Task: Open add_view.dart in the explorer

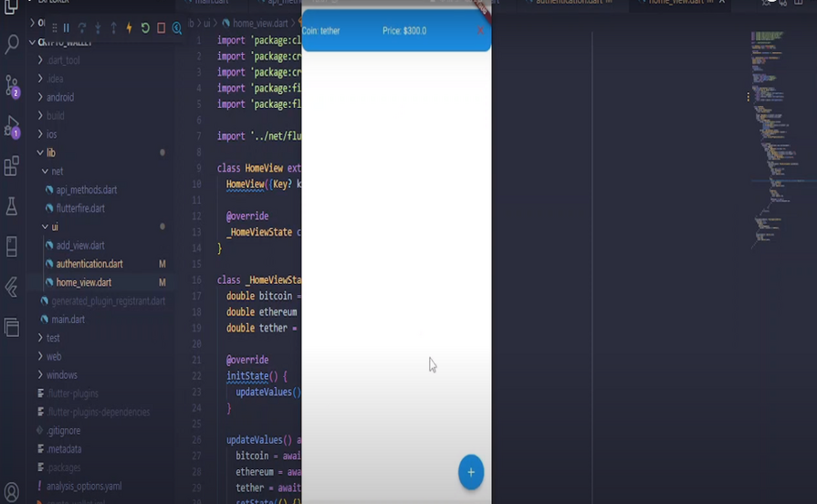Action: (80, 246)
